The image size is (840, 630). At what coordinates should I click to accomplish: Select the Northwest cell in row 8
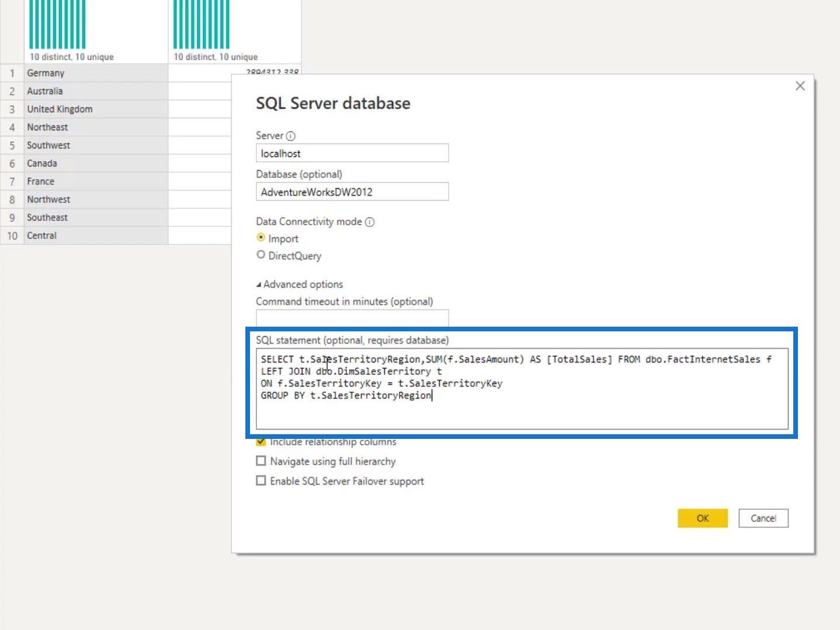96,200
